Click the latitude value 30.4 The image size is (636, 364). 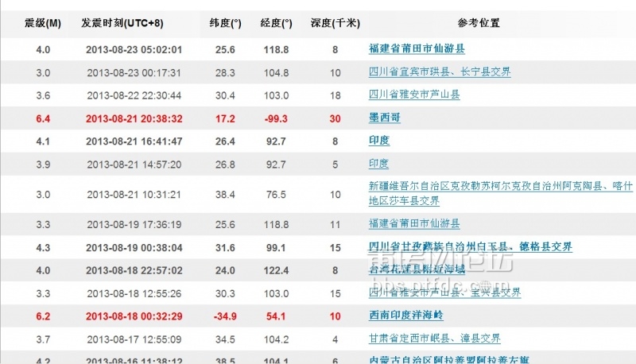pyautogui.click(x=225, y=95)
